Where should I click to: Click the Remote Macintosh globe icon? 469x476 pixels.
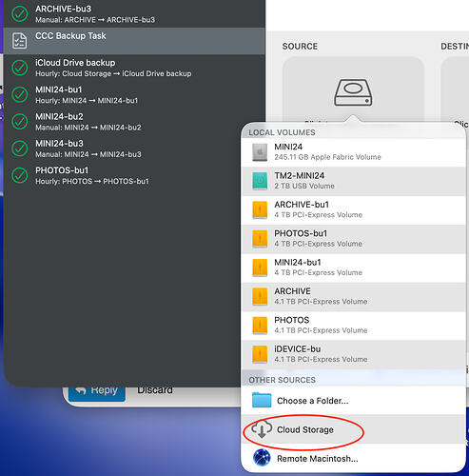coord(262,458)
